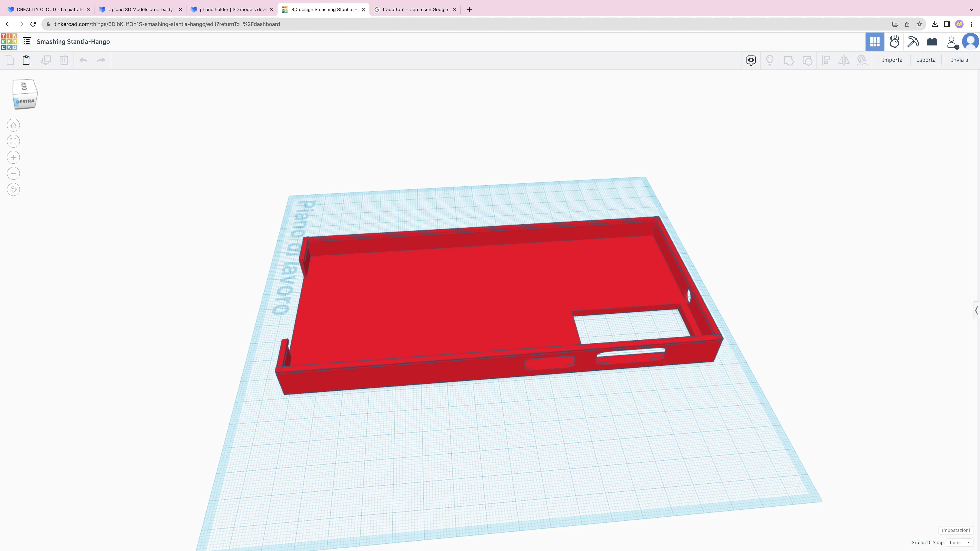
Task: Click the Esporta button
Action: point(926,60)
